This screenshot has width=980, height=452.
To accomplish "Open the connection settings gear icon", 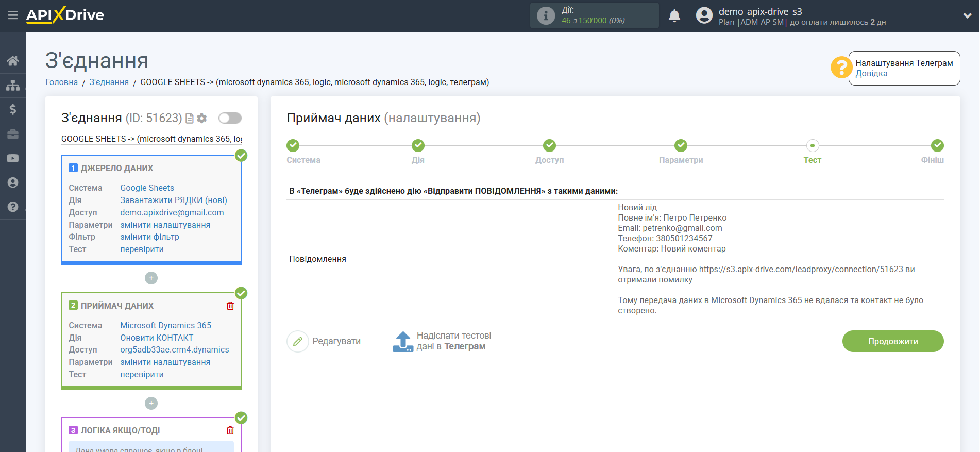I will click(x=202, y=119).
